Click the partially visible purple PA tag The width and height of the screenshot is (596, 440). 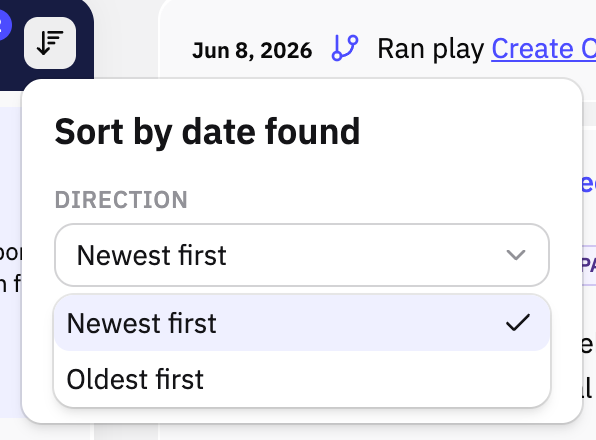tap(589, 265)
